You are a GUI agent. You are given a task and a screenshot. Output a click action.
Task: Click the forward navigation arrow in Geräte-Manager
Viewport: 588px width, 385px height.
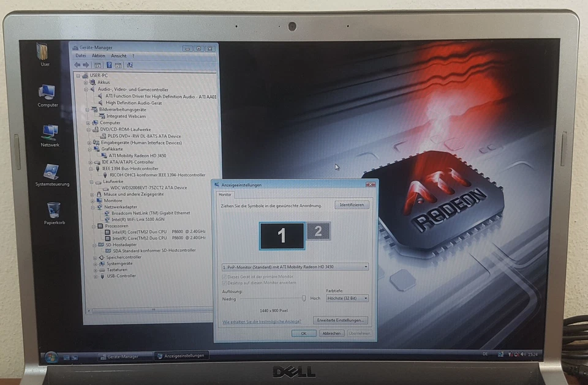(x=86, y=65)
